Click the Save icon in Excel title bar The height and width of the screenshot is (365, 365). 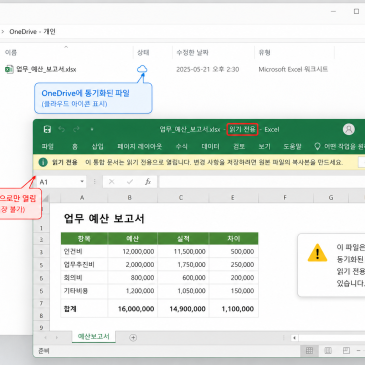point(47,129)
